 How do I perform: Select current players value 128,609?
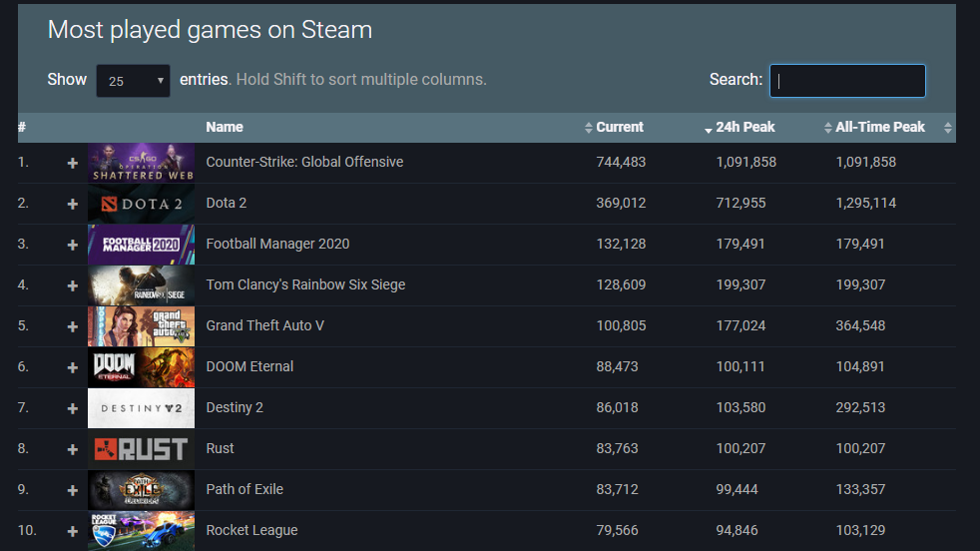pos(621,284)
